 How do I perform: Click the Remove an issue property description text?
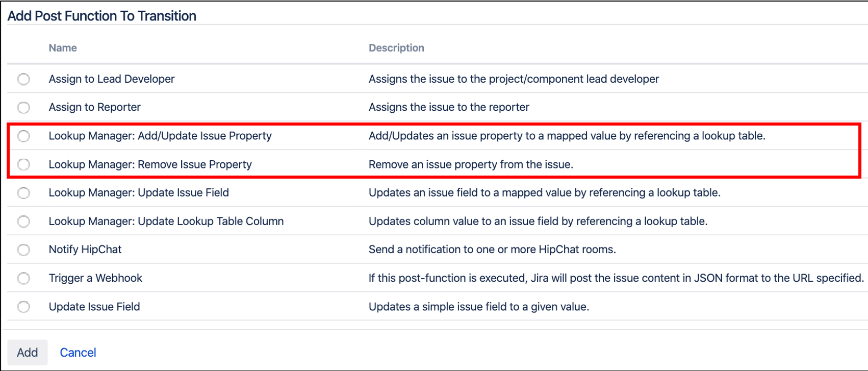pyautogui.click(x=471, y=164)
